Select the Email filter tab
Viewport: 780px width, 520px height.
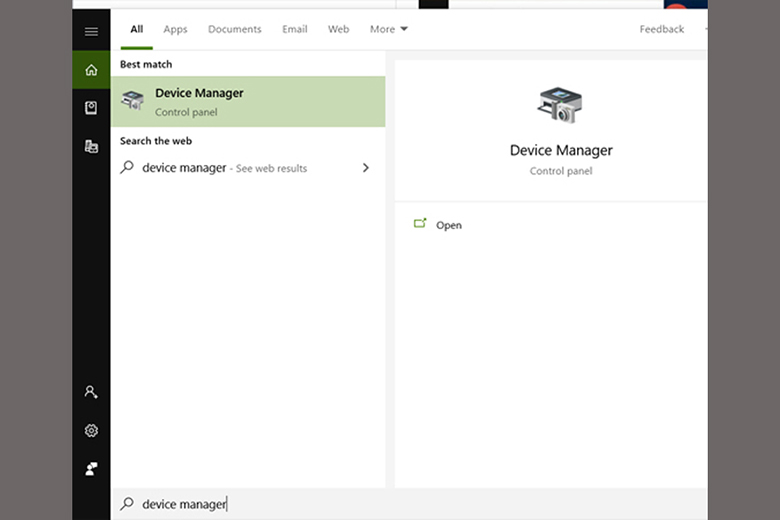tap(294, 29)
